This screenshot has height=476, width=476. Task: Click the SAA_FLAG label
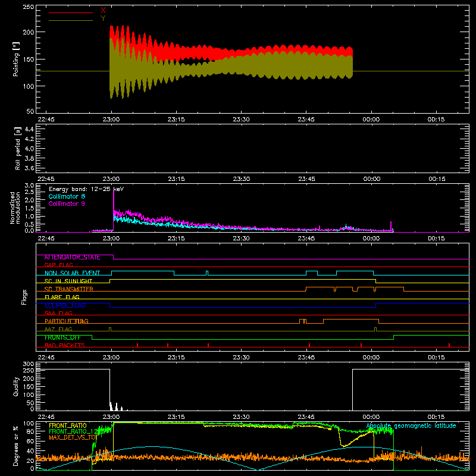click(x=58, y=313)
